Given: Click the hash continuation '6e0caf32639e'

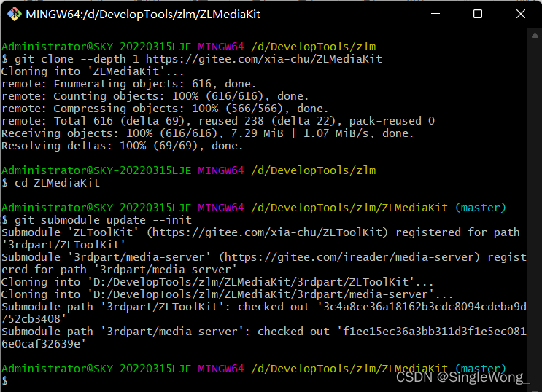Looking at the screenshot, I should click(x=44, y=345).
